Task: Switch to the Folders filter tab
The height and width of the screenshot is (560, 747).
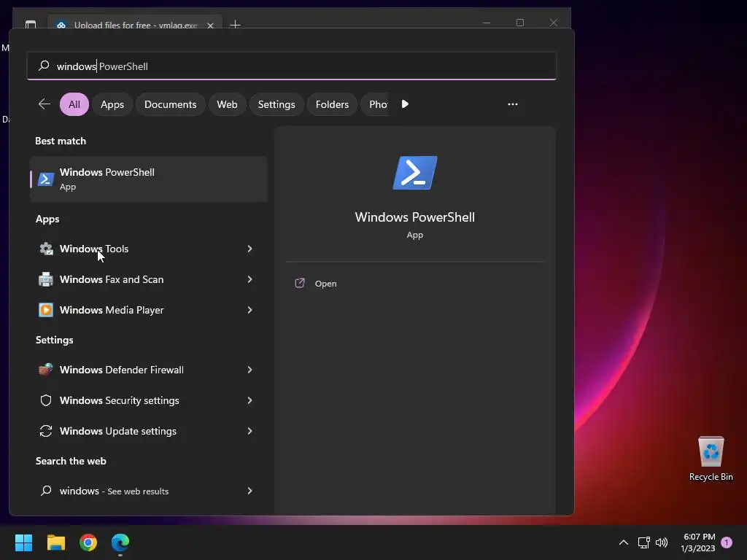Action: [332, 104]
